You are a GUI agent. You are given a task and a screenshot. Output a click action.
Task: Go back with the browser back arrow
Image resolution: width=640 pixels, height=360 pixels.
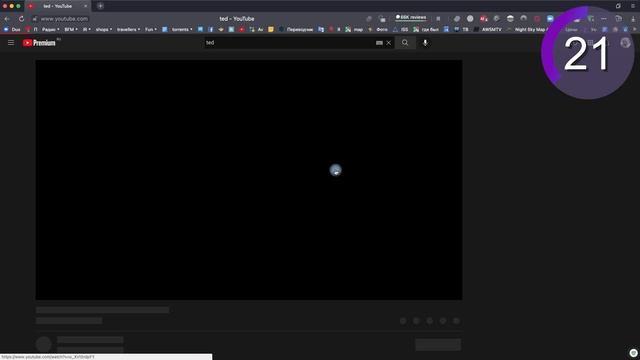7,19
